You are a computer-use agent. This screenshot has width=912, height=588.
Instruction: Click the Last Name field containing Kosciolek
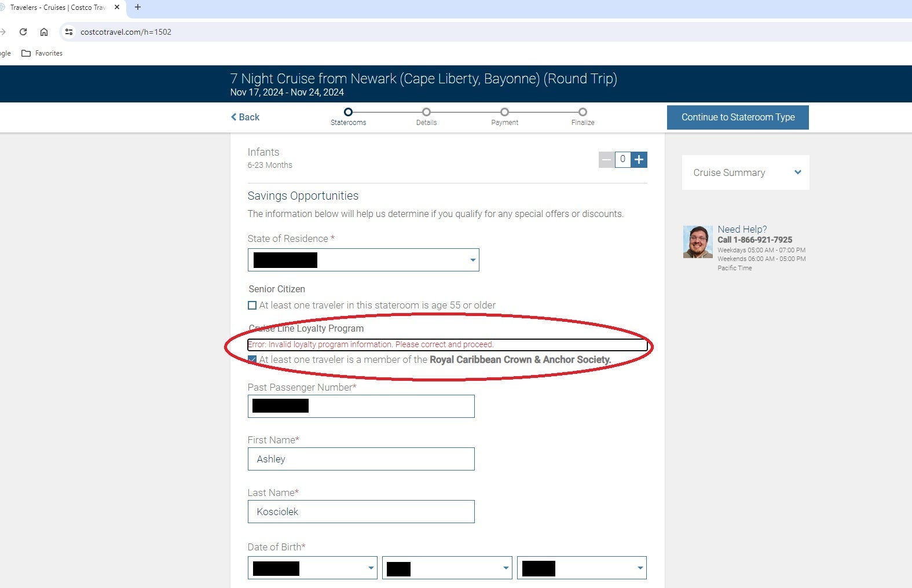[361, 512]
